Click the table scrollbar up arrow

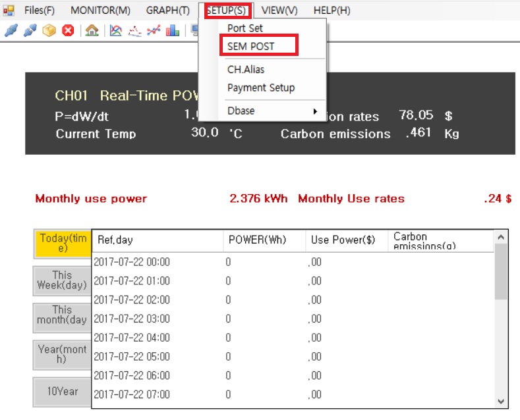[501, 237]
